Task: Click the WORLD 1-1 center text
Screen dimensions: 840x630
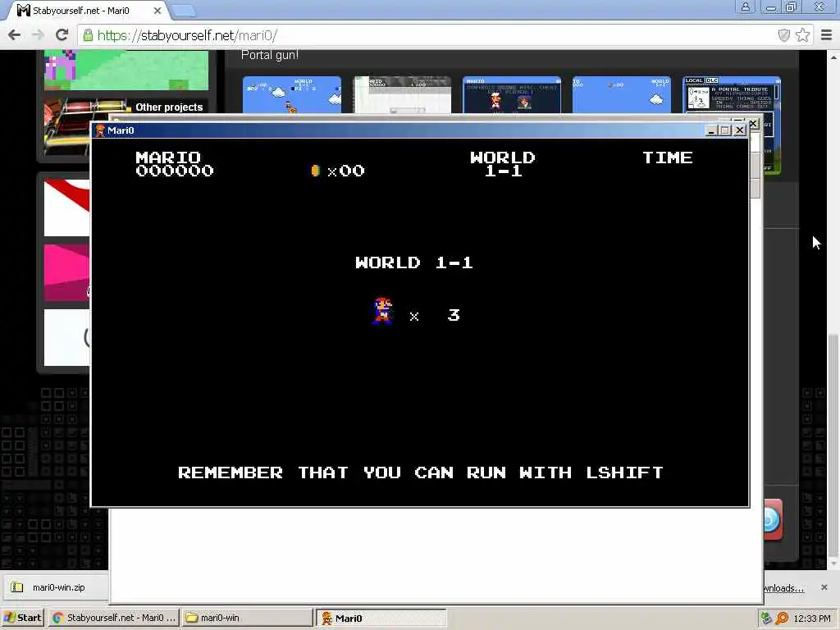Action: click(x=414, y=262)
